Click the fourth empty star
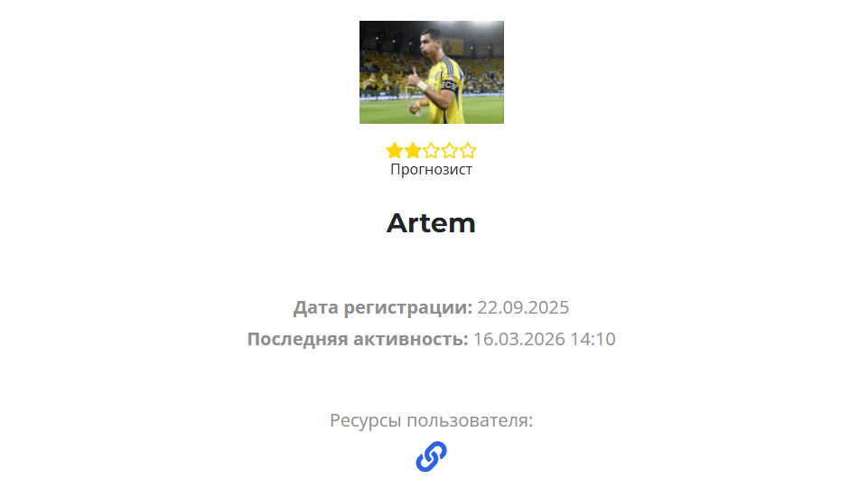This screenshot has height=498, width=868. click(450, 151)
